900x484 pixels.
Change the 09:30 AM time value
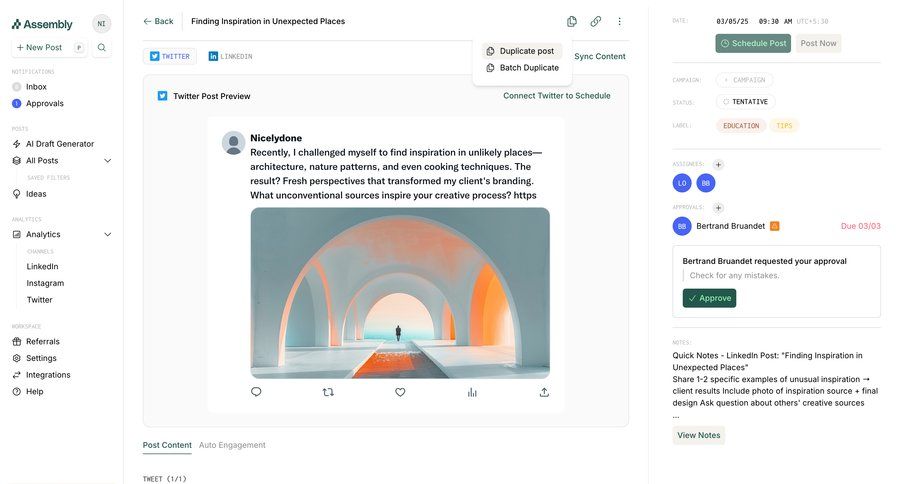[775, 21]
